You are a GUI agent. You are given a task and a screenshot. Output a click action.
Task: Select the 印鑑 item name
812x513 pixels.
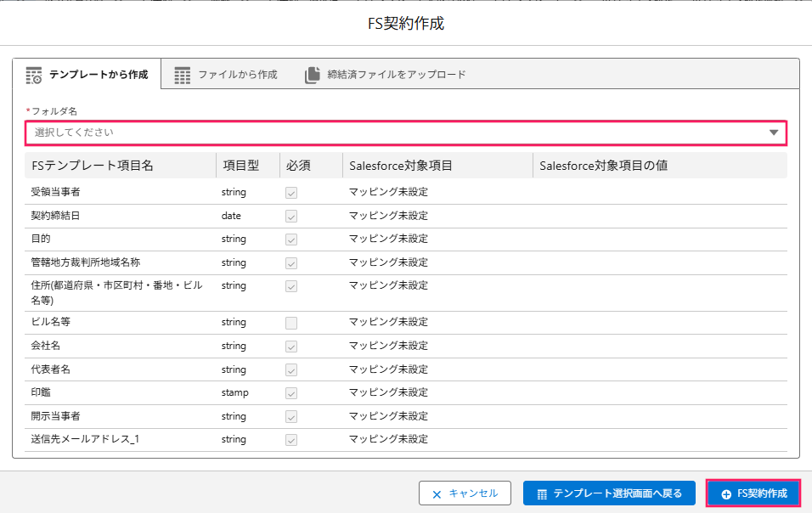pyautogui.click(x=41, y=392)
